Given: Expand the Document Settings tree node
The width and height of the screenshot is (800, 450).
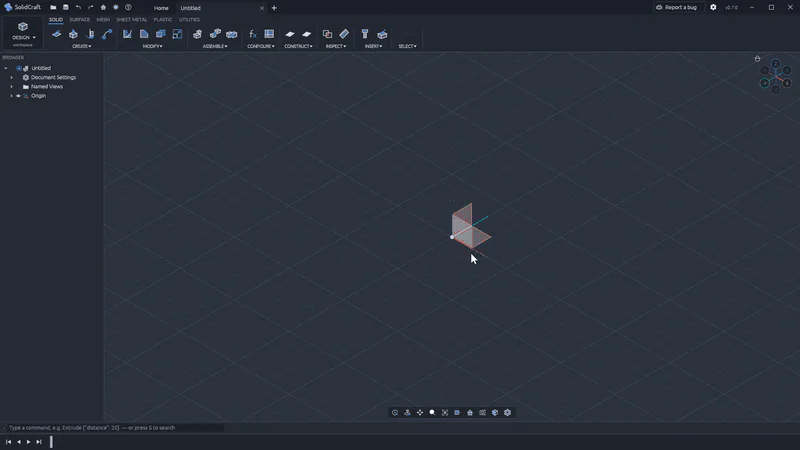Looking at the screenshot, I should (12, 78).
